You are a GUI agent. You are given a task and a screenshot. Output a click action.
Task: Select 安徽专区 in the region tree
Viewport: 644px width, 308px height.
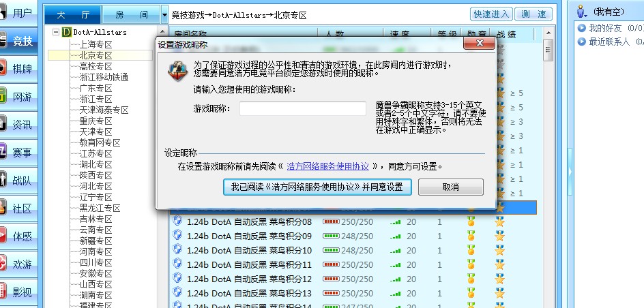[96, 273]
